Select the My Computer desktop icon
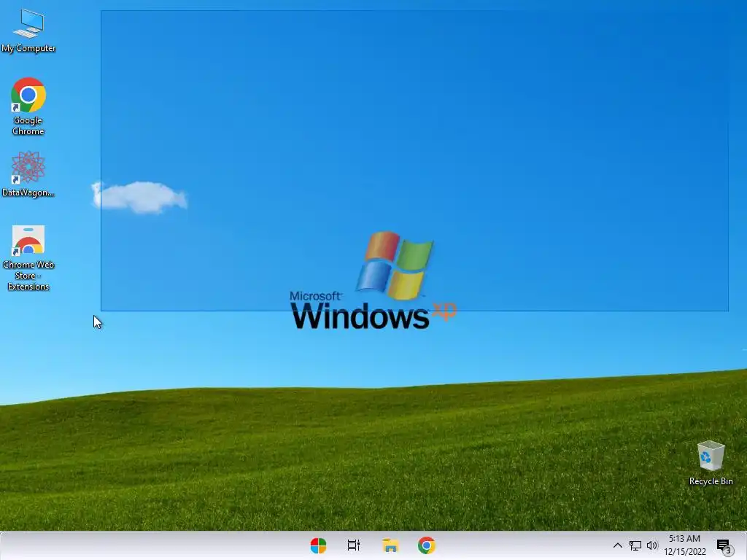Viewport: 747px width, 560px height. click(x=28, y=31)
